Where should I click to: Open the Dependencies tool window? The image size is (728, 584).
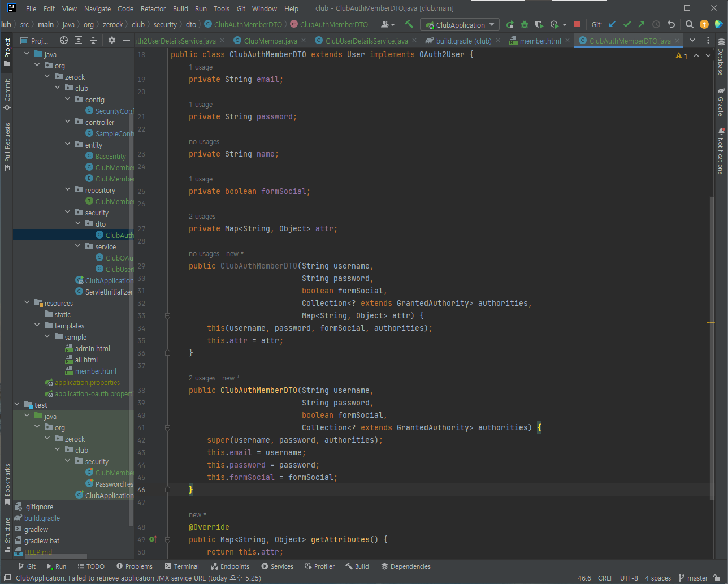pyautogui.click(x=406, y=566)
